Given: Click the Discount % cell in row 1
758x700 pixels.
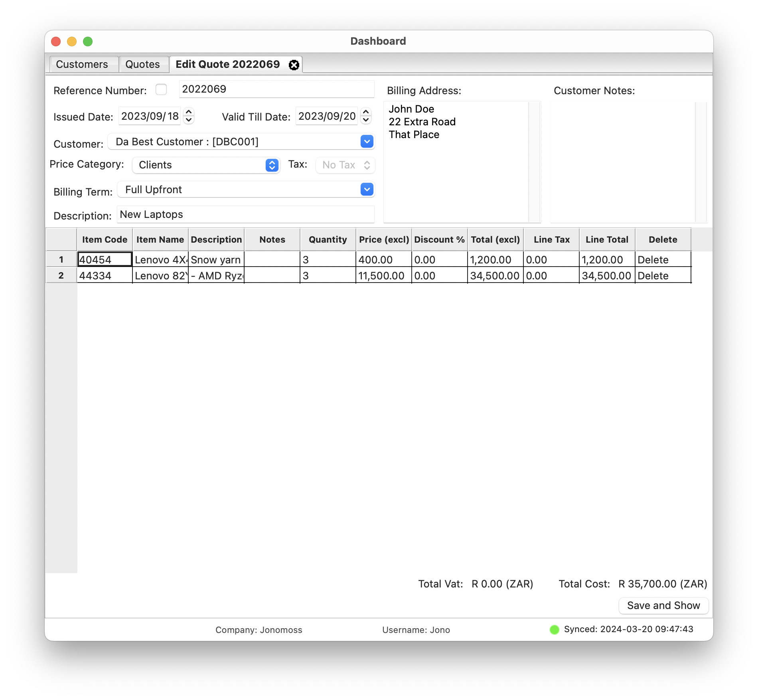Looking at the screenshot, I should coord(440,259).
